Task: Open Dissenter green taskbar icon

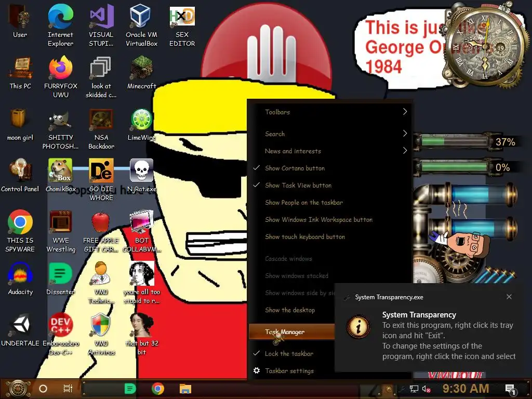Action: point(130,389)
